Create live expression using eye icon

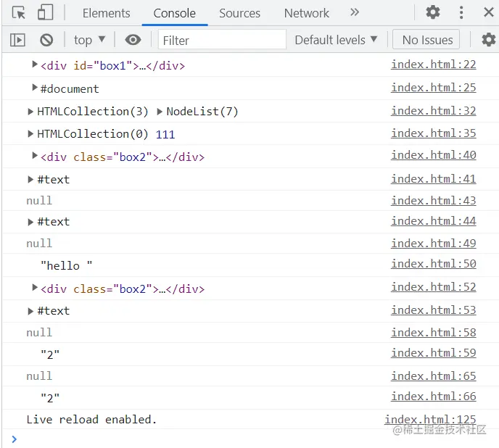[x=133, y=40]
